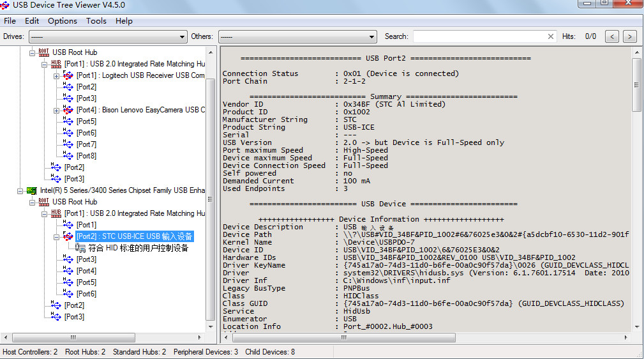Click the Intel host controller chip icon
Screen dimensions: 644x359
pyautogui.click(x=32, y=190)
